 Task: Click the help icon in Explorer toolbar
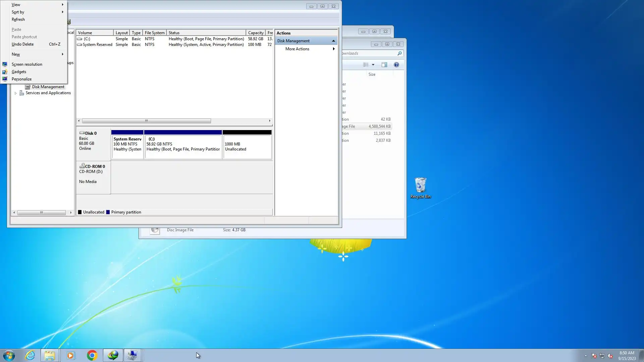pyautogui.click(x=396, y=65)
